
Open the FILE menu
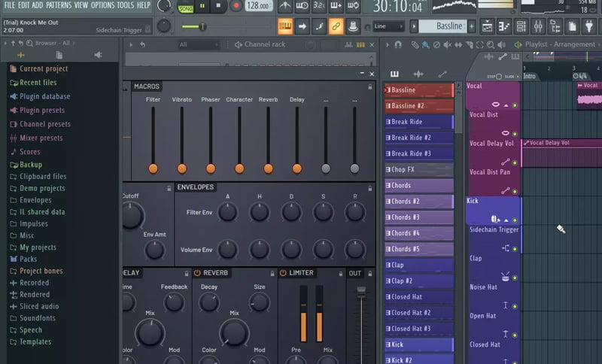[9, 5]
